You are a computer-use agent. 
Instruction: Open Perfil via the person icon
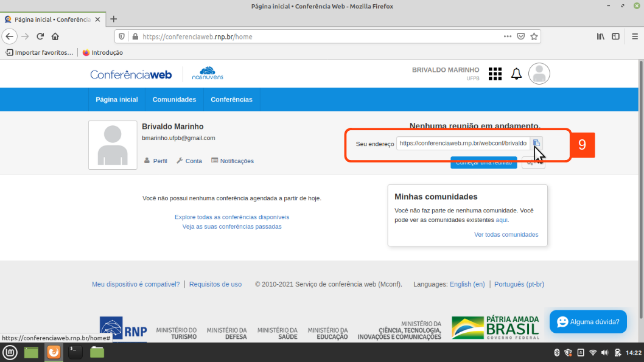point(155,161)
